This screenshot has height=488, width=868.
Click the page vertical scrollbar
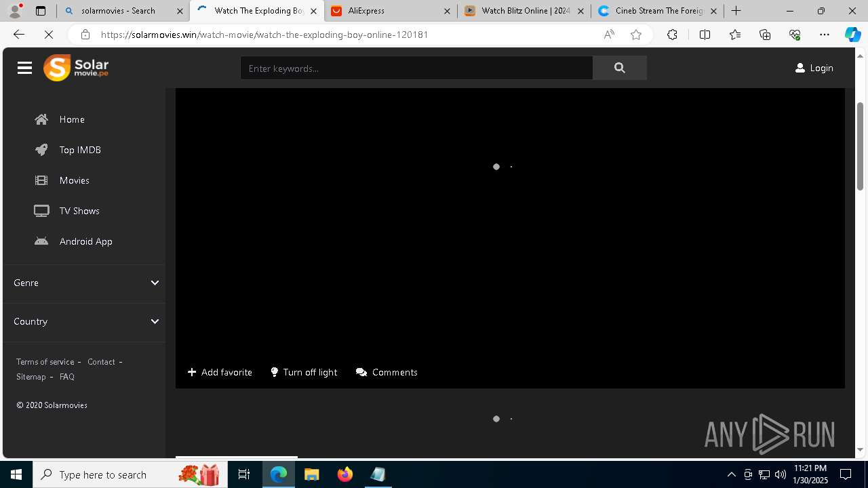tap(861, 146)
